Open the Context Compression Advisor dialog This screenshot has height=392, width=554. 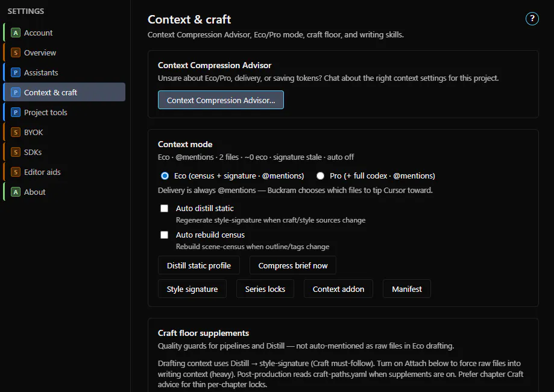[x=221, y=100]
